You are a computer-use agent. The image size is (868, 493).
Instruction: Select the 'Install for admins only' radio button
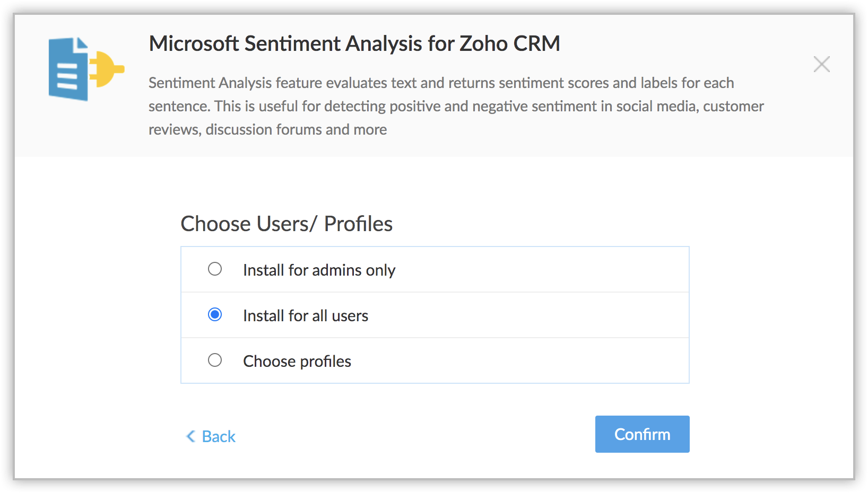(215, 269)
